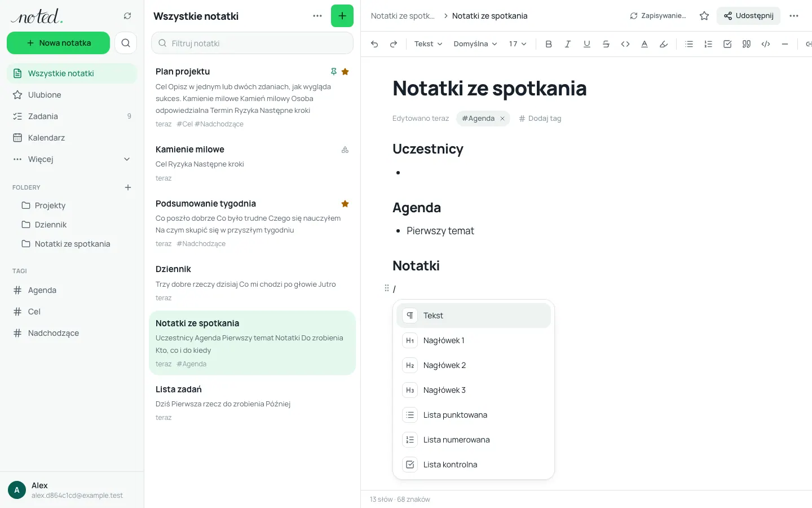Screen dimensions: 812x508
Task: Click the Udostępnij share button
Action: [748, 16]
